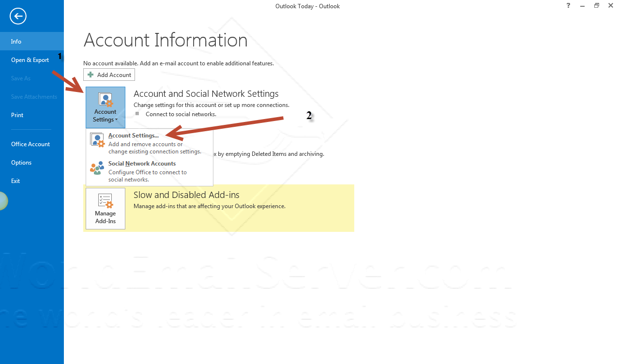618x364 pixels.
Task: Expand the Account Settings dropdown button
Action: pyautogui.click(x=106, y=107)
